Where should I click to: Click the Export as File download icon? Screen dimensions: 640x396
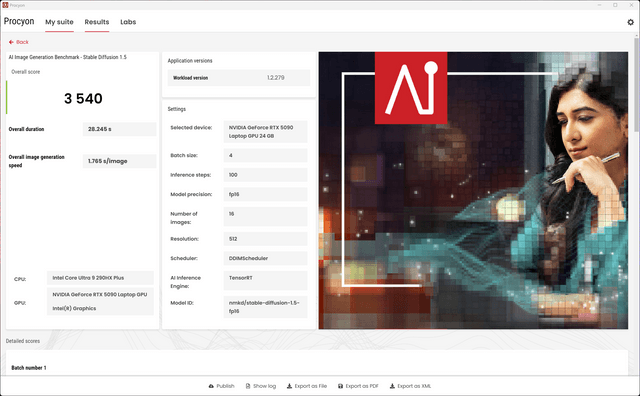pyautogui.click(x=289, y=386)
